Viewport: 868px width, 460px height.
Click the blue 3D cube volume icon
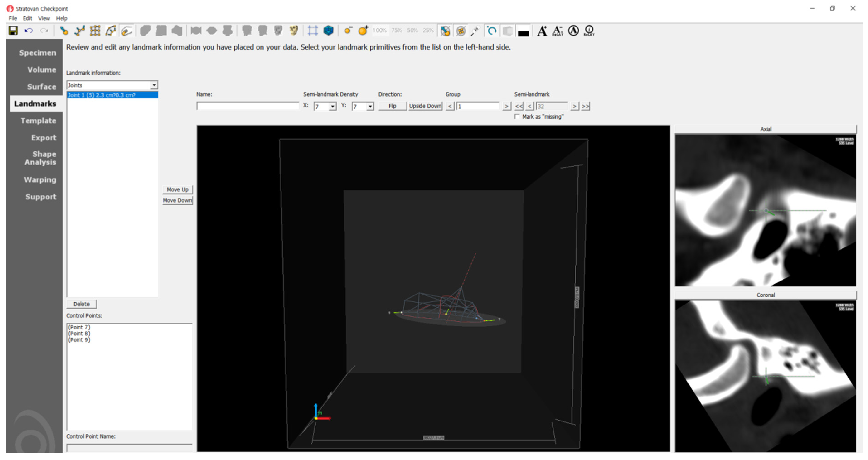pos(328,31)
